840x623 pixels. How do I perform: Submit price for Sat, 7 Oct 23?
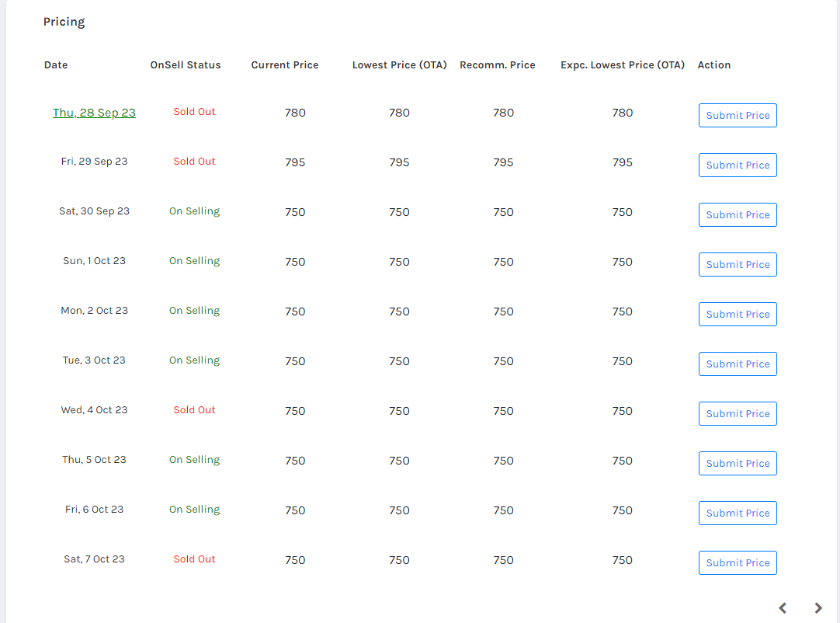click(738, 562)
